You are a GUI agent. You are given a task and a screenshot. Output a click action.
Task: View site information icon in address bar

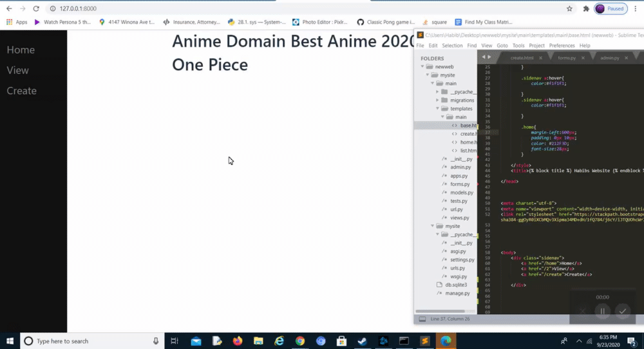[x=53, y=8]
